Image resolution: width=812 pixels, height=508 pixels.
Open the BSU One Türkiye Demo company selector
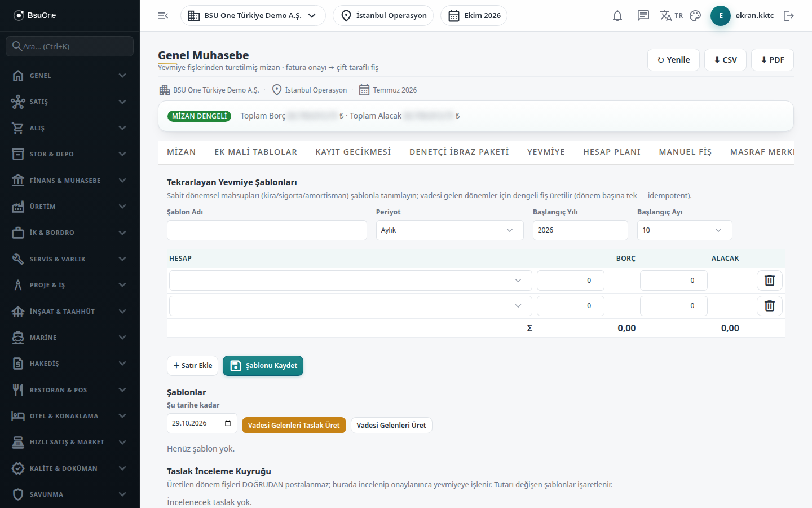point(253,16)
